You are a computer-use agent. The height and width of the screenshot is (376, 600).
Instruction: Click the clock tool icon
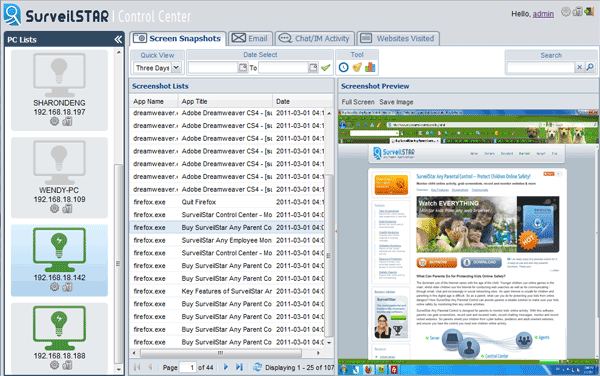pyautogui.click(x=344, y=67)
